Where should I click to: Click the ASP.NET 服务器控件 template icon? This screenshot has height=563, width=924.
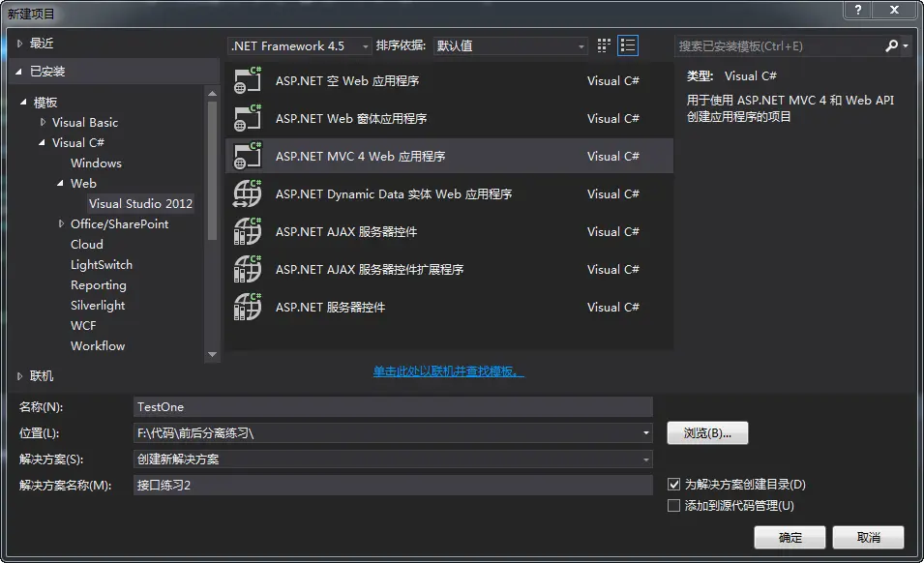(248, 307)
